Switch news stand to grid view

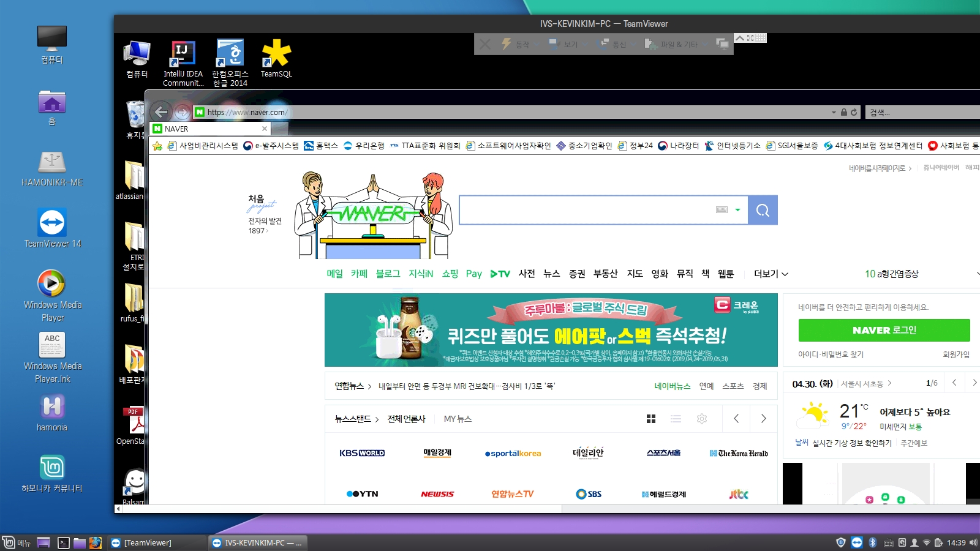(651, 419)
